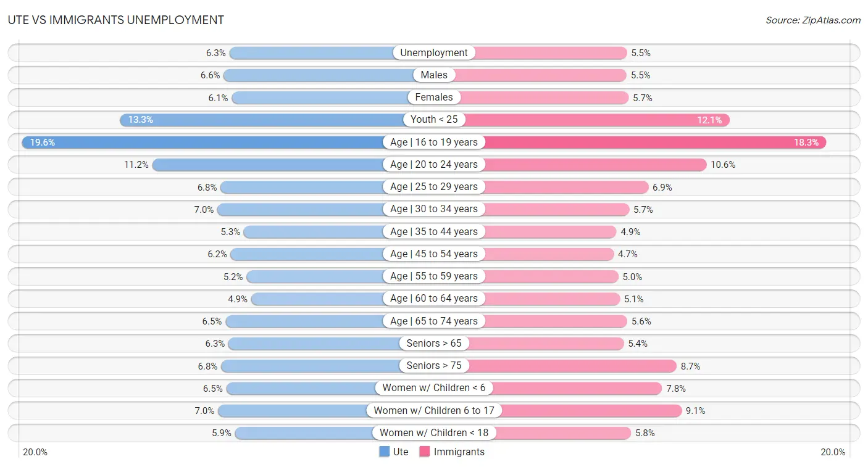Viewport: 868px width, 467px height.
Task: Click the Youth < 25 label
Action: point(434,120)
